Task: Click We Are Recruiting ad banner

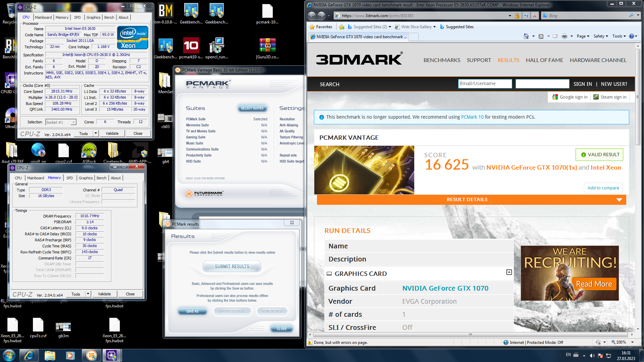Action: pos(570,273)
